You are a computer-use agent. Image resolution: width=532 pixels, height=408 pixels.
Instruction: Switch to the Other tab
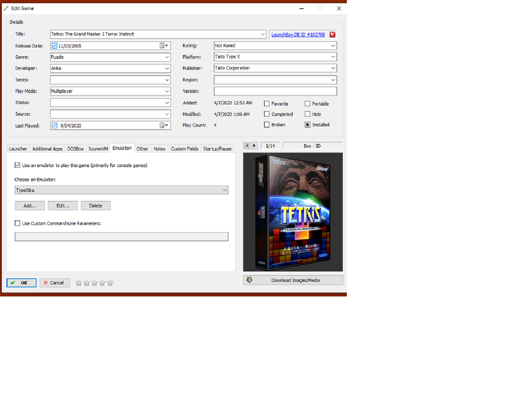[142, 149]
